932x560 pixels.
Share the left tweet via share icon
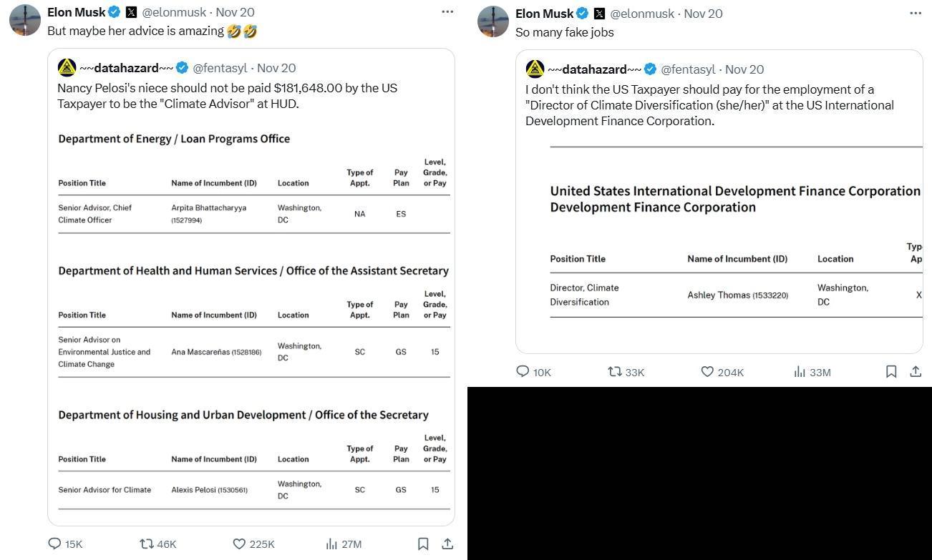(x=447, y=544)
